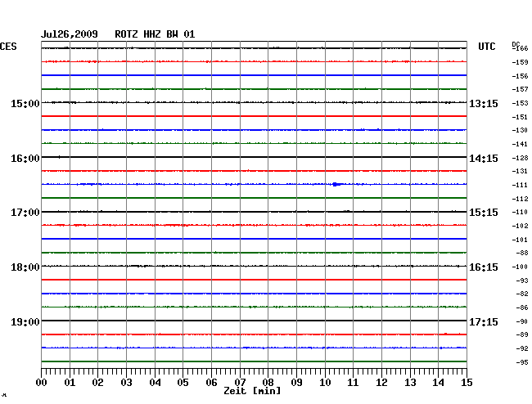Viewport: 532px width, 404px height.
Task: Select the station title ROTZ HHZ BW 01
Action: [155, 34]
